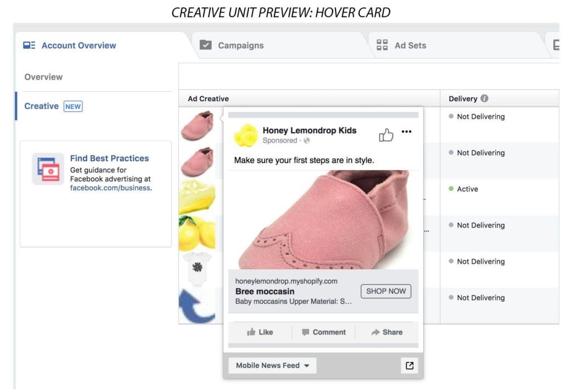Click the Bree moccasin headline

[265, 292]
